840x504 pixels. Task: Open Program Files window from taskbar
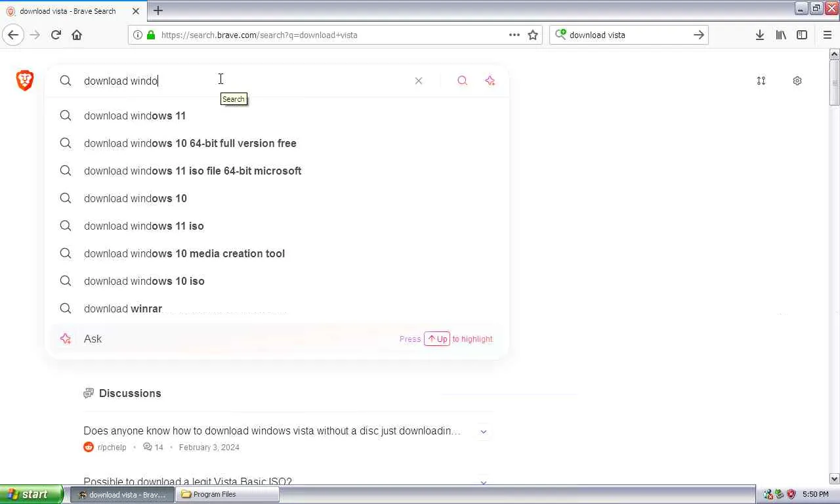click(228, 494)
